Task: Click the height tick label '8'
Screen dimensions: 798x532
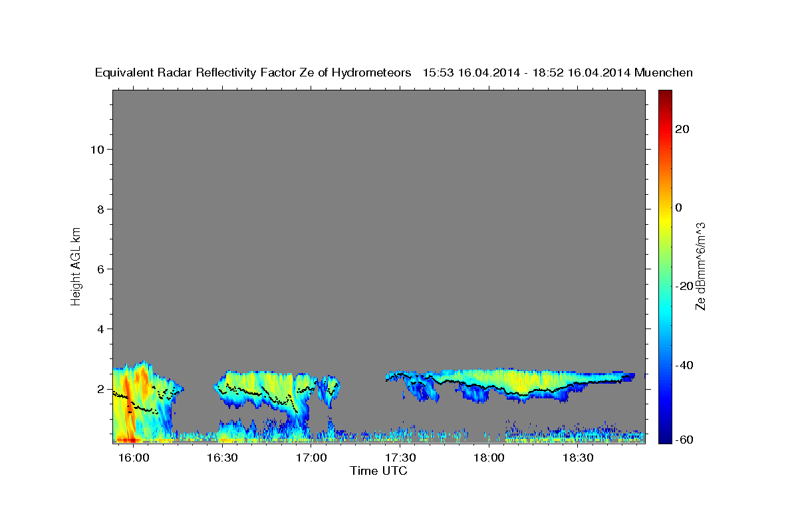Action: (100, 209)
